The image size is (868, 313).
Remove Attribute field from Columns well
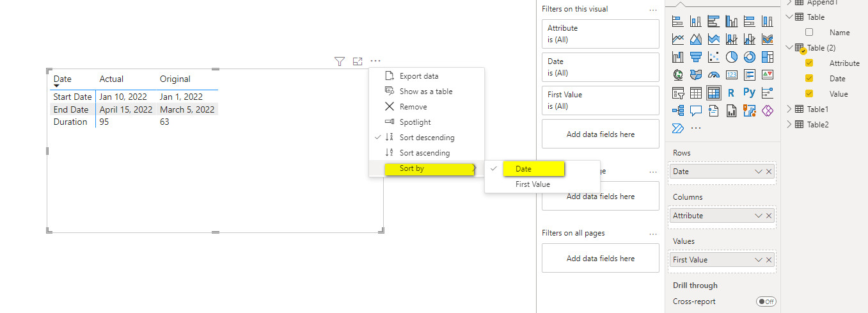(x=769, y=216)
